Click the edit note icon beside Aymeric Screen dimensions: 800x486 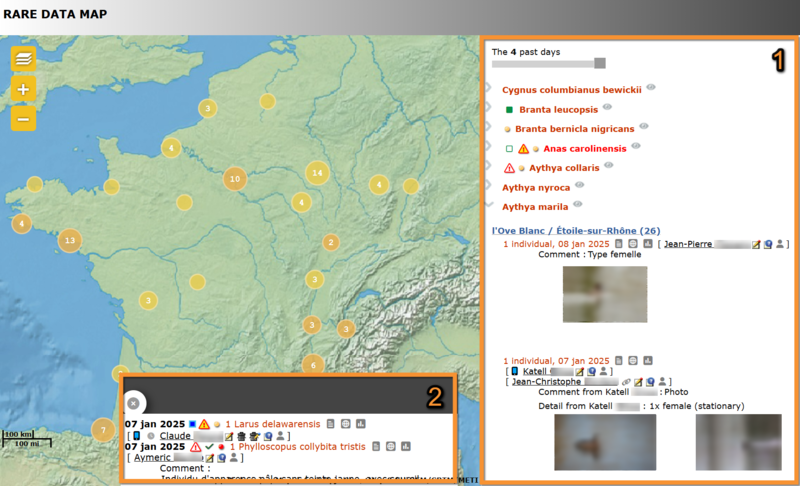click(x=209, y=458)
